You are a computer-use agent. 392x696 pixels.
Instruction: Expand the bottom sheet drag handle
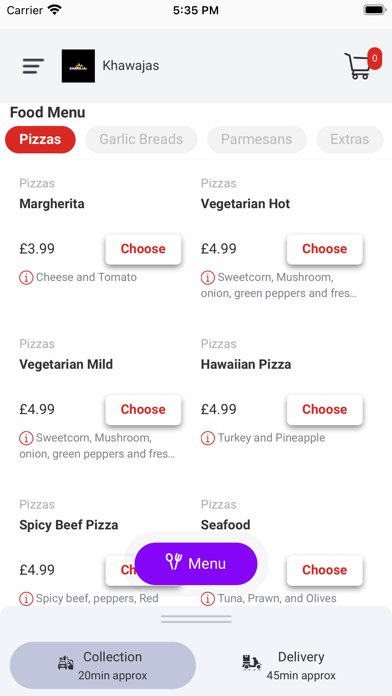tap(196, 619)
